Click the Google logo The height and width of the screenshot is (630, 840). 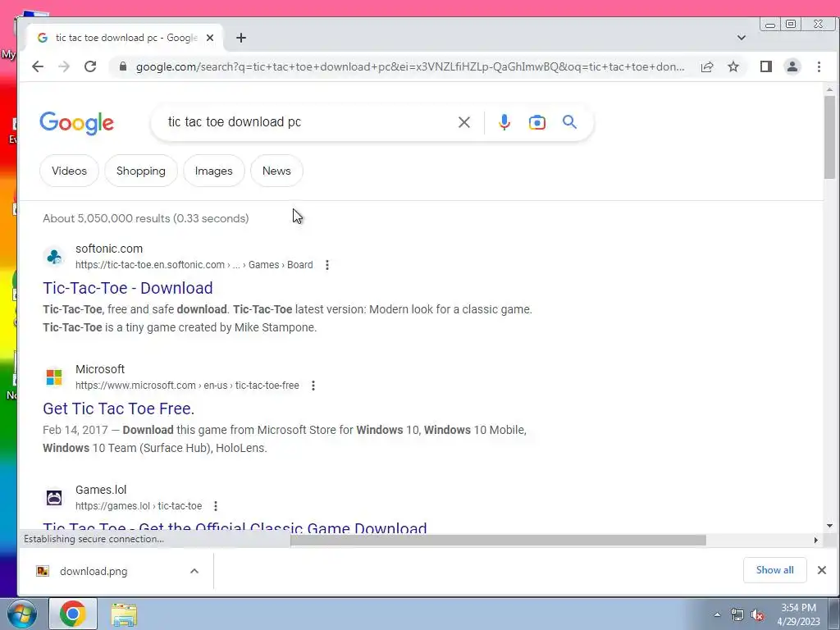76,123
